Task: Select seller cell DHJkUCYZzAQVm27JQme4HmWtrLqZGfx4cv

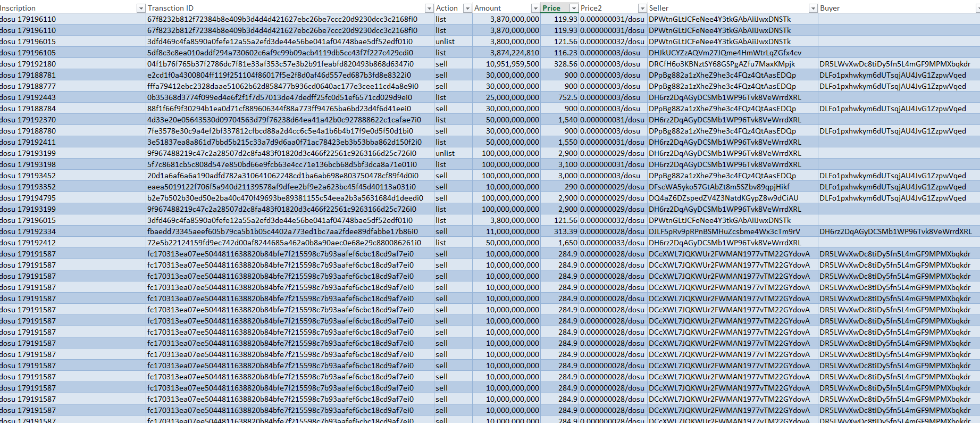Action: pos(733,53)
